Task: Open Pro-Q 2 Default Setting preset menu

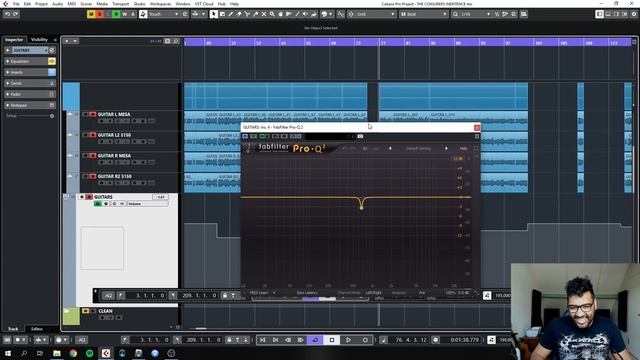Action: [418, 149]
